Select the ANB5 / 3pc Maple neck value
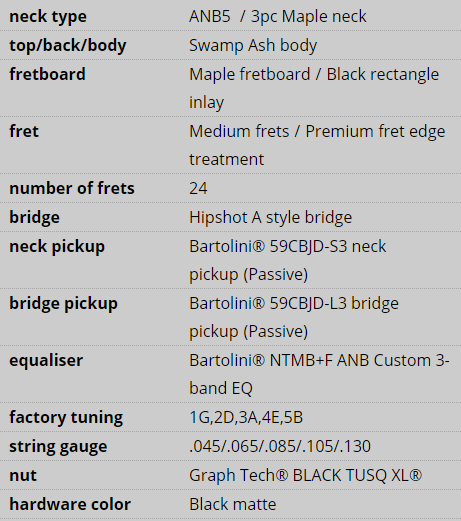Image resolution: width=461 pixels, height=521 pixels. 278,16
